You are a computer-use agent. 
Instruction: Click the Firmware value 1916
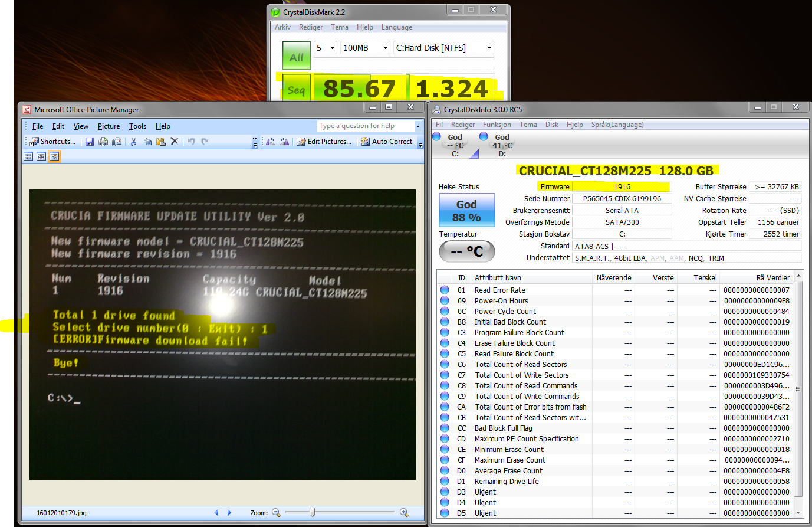coord(622,186)
